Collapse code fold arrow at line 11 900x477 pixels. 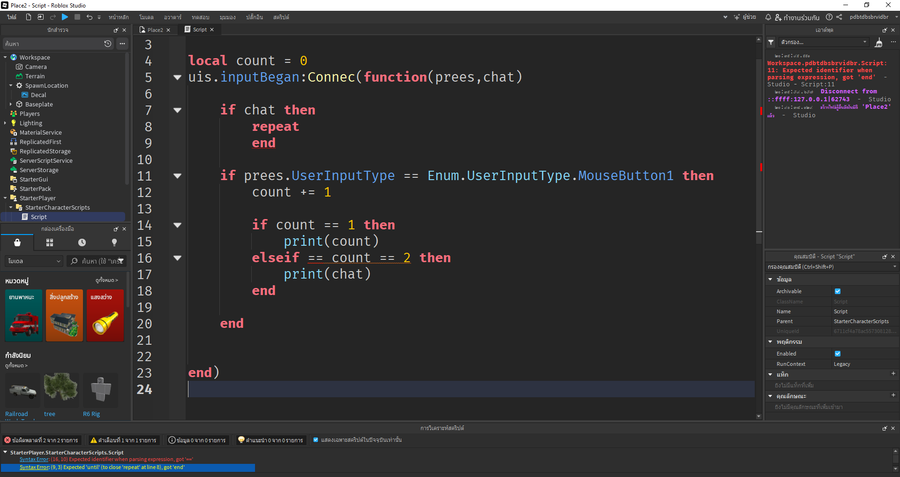point(177,176)
